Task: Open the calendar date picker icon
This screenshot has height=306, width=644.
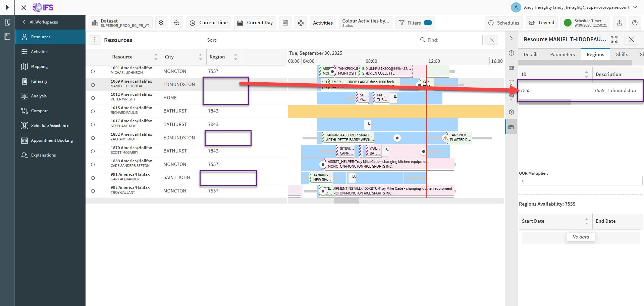Action: coord(285,23)
